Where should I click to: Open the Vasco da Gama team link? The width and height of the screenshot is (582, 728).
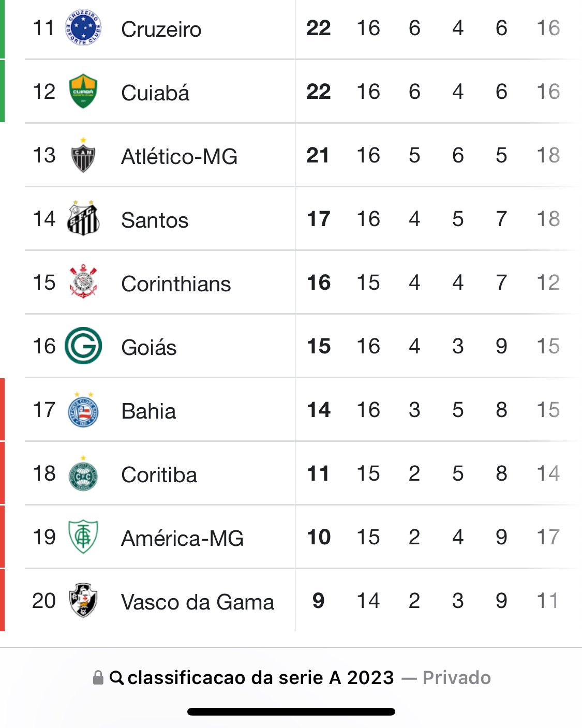(197, 602)
